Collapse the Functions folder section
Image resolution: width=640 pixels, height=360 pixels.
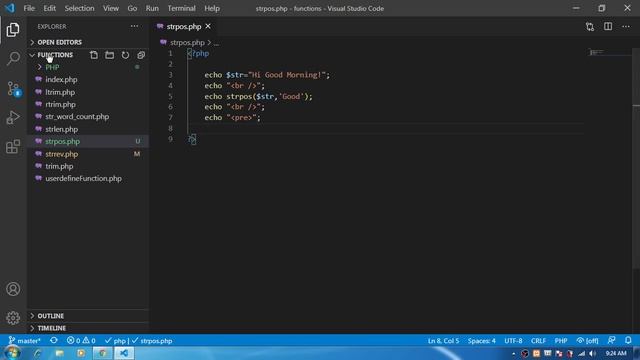[x=55, y=55]
